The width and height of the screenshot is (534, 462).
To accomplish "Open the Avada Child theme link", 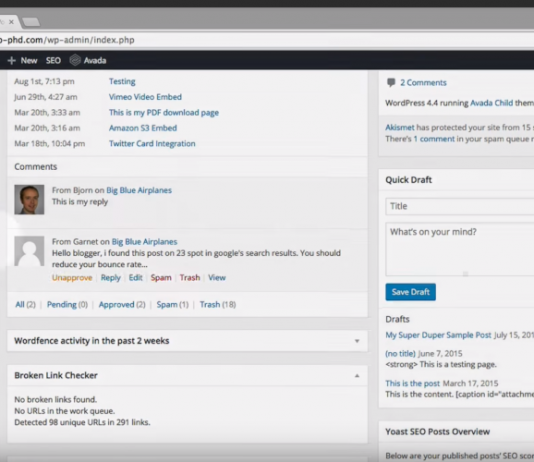I will [491, 103].
